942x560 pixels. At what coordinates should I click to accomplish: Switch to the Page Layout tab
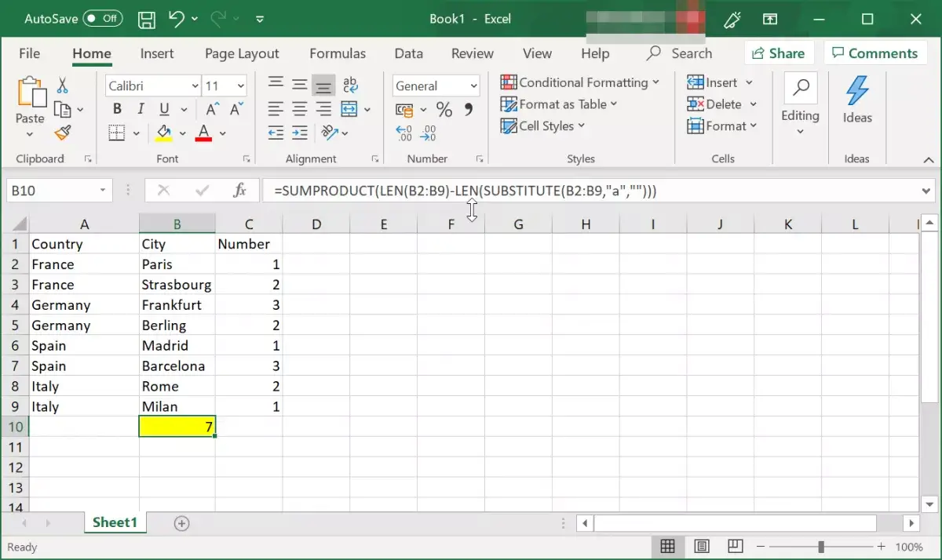pos(242,53)
